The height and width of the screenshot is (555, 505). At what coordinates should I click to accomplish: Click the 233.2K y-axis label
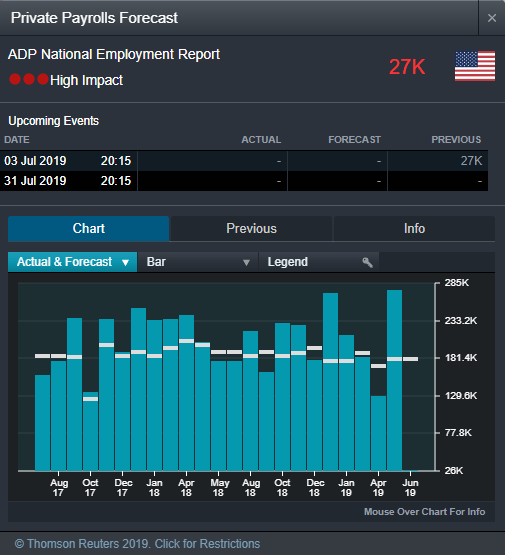point(461,321)
